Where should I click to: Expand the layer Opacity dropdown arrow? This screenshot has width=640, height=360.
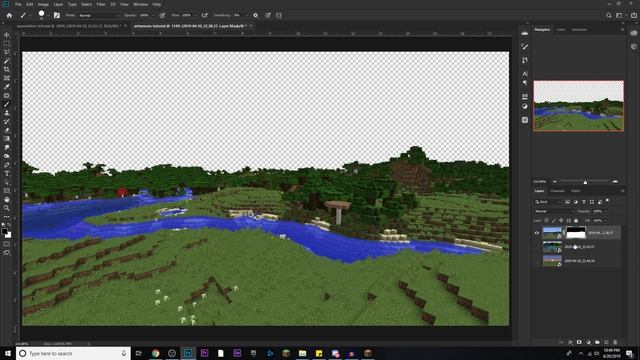(x=605, y=211)
